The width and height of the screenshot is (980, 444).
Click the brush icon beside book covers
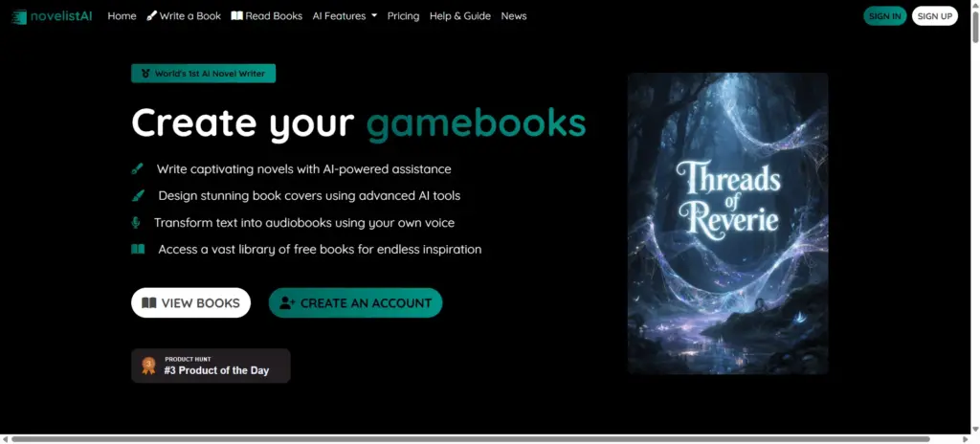[x=138, y=196]
